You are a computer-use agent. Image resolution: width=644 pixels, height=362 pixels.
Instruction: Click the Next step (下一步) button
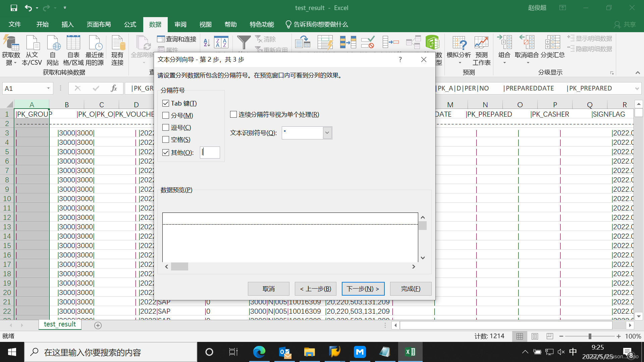[363, 289]
